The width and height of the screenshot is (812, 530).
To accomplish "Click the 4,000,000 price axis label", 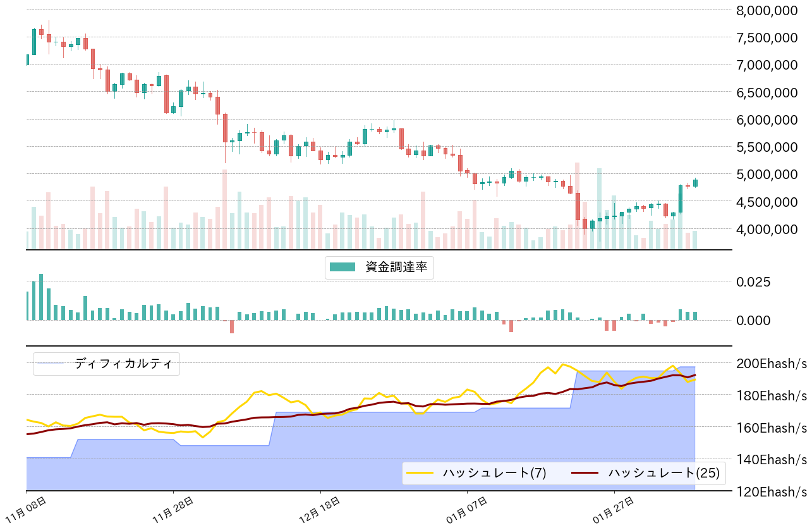I will 767,229.
